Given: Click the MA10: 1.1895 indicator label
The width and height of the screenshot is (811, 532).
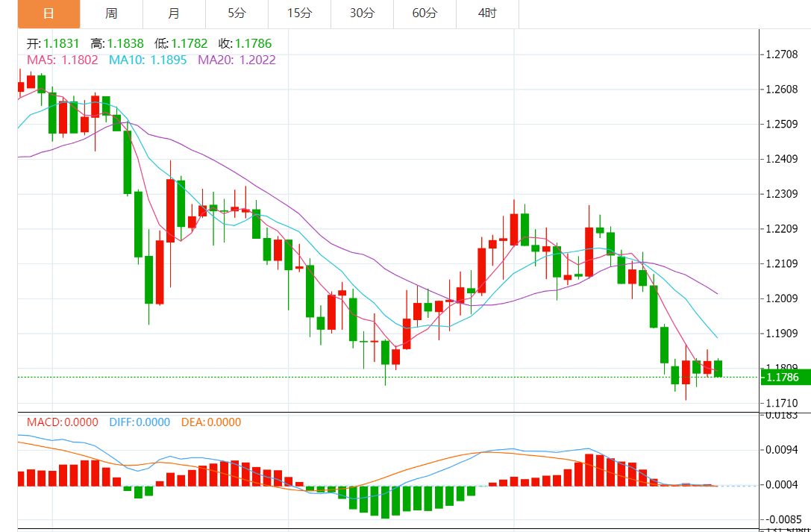Looking at the screenshot, I should (x=148, y=60).
